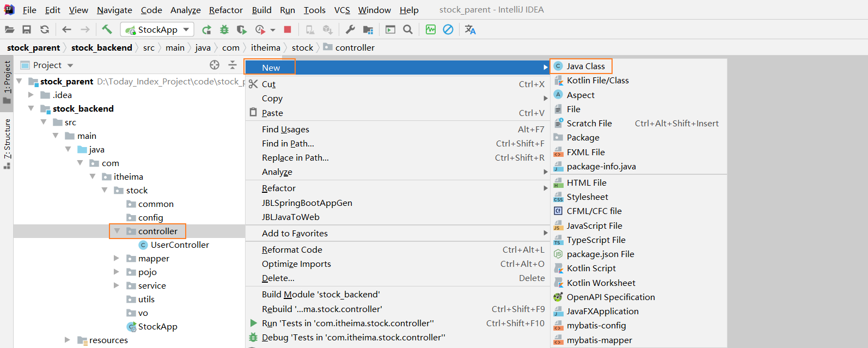Choose OpenAPI Specification in the New submenu

point(638,297)
